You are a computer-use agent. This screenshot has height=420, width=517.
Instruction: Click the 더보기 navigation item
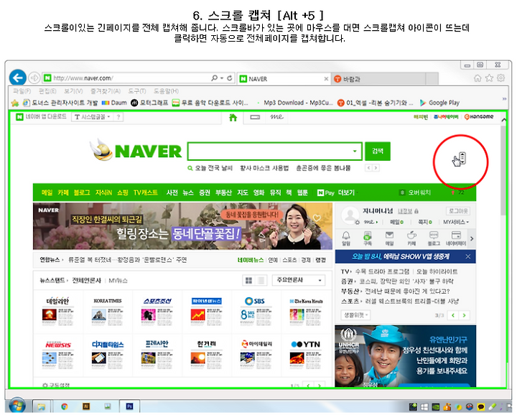pyautogui.click(x=347, y=192)
